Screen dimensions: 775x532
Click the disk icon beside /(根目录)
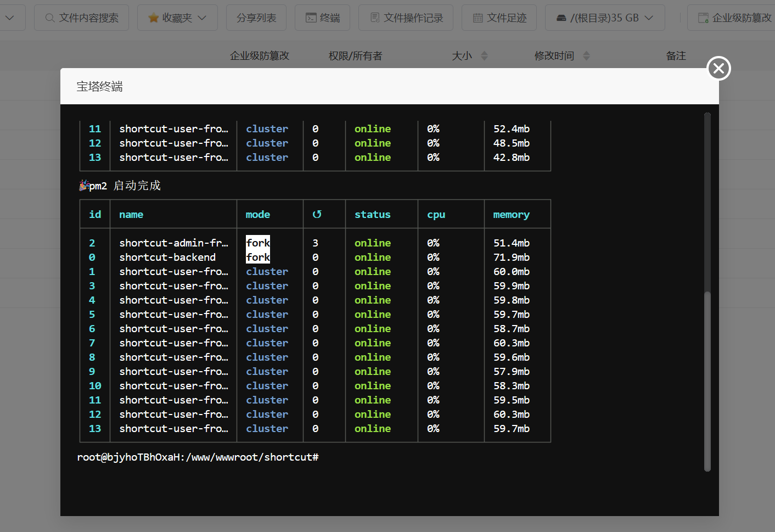pos(561,18)
